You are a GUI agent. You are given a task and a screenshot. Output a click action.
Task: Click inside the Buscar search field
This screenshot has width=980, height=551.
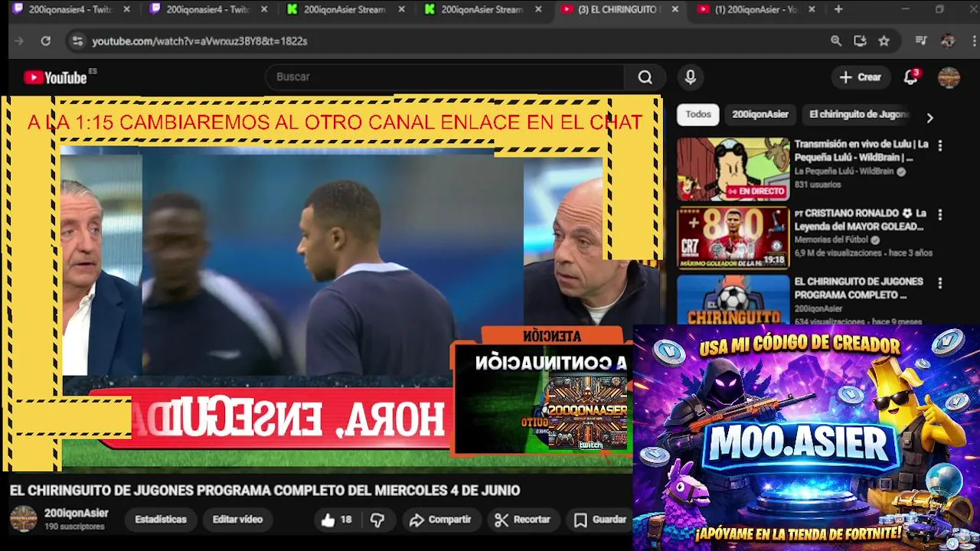click(444, 77)
